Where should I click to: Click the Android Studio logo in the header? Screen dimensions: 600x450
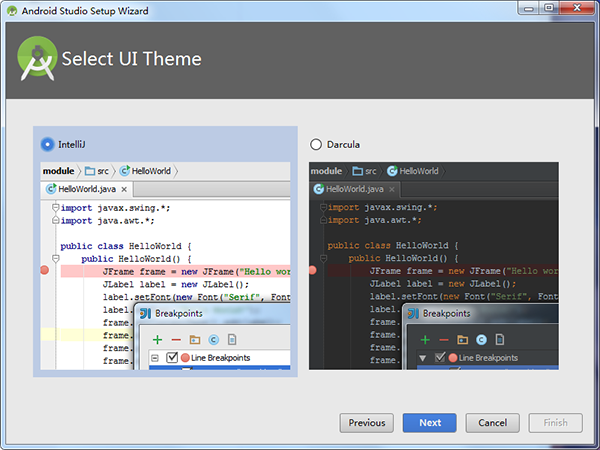click(x=37, y=58)
